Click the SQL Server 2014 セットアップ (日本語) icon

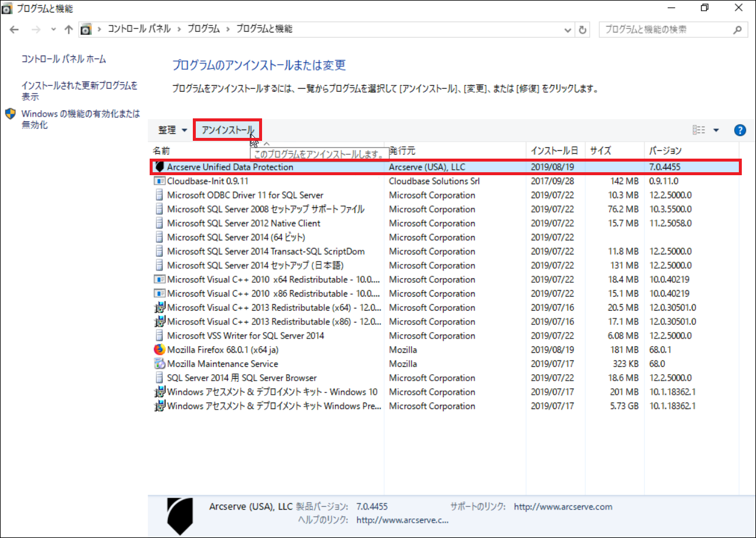tap(159, 265)
